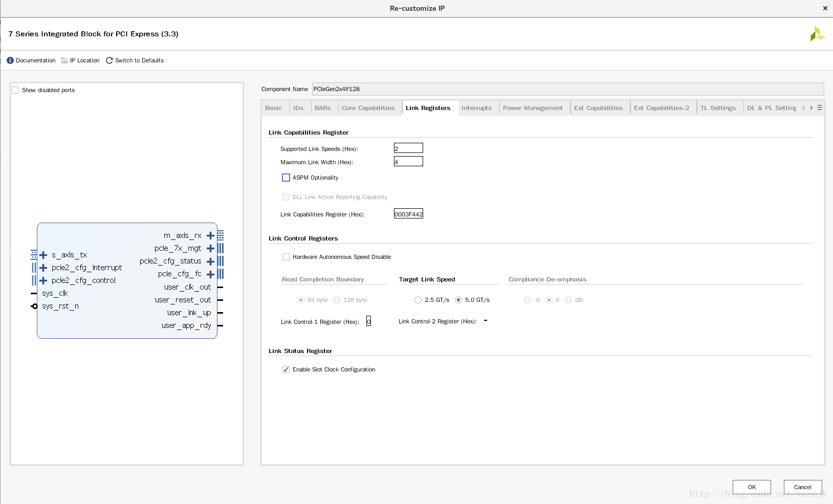Open the Documentation link
833x504 pixels.
point(36,60)
